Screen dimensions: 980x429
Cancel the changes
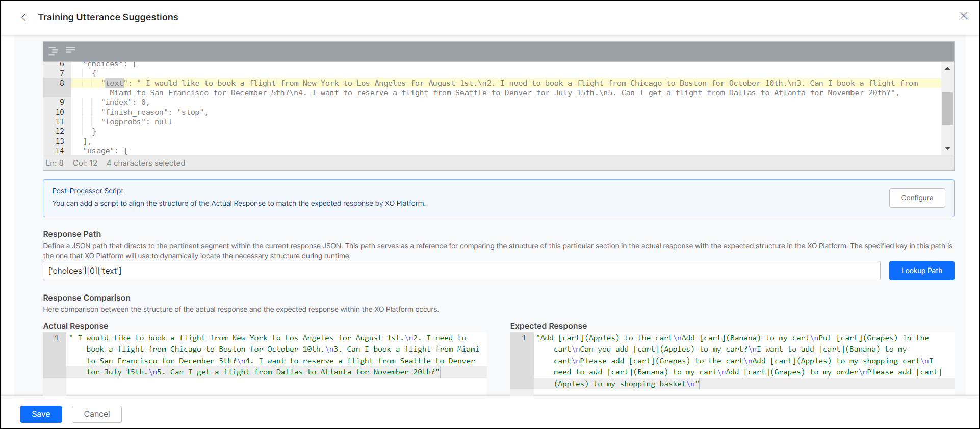[x=96, y=414]
